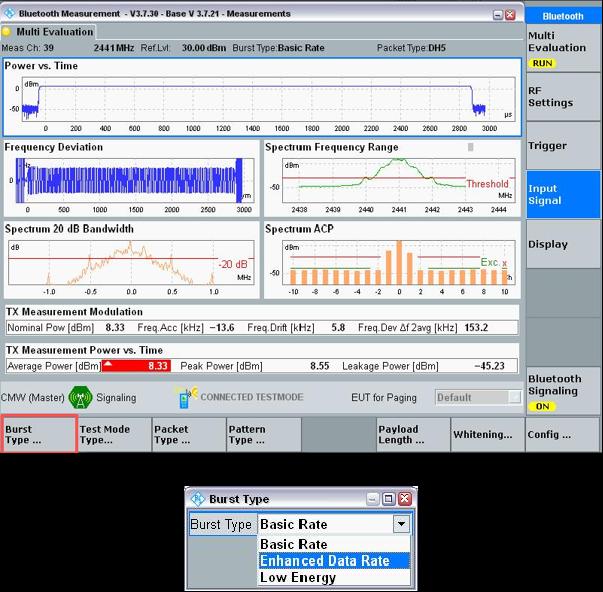The width and height of the screenshot is (603, 592).
Task: Click the red Average Power value bar
Action: [x=136, y=365]
